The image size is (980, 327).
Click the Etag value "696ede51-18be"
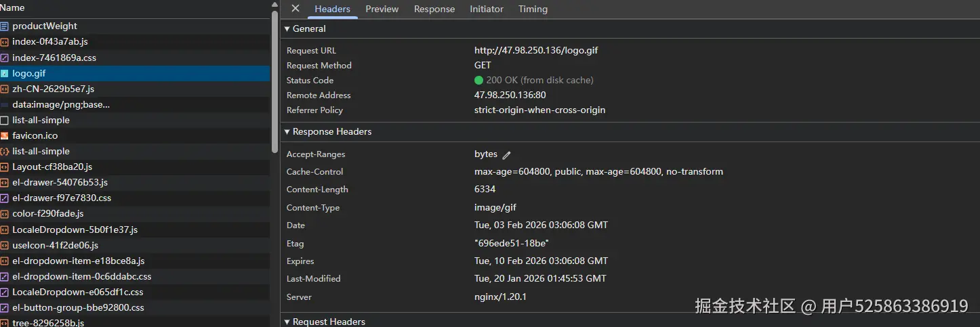click(512, 243)
